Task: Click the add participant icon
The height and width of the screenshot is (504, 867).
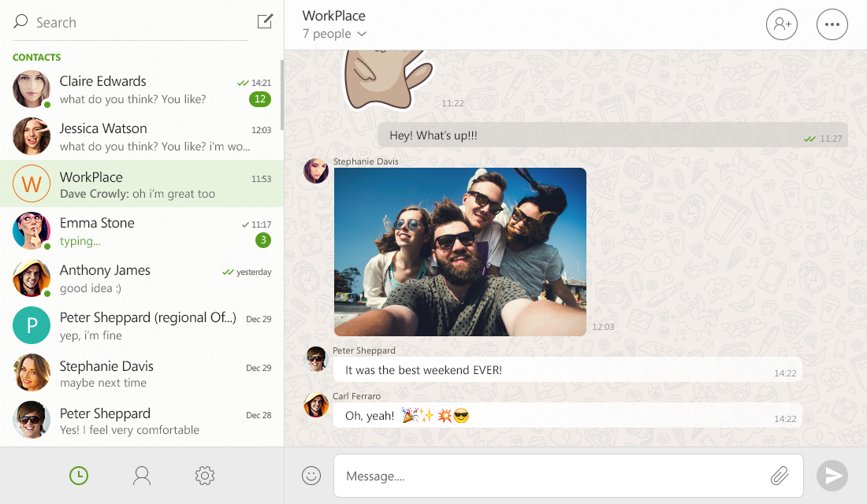Action: 782,24
